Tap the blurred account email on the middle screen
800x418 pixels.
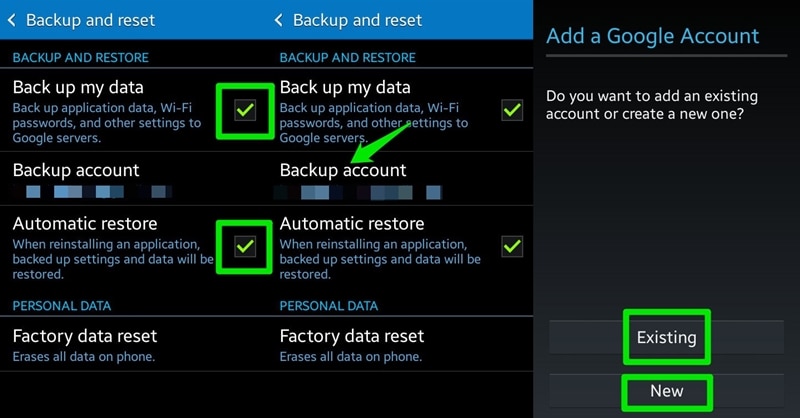357,190
